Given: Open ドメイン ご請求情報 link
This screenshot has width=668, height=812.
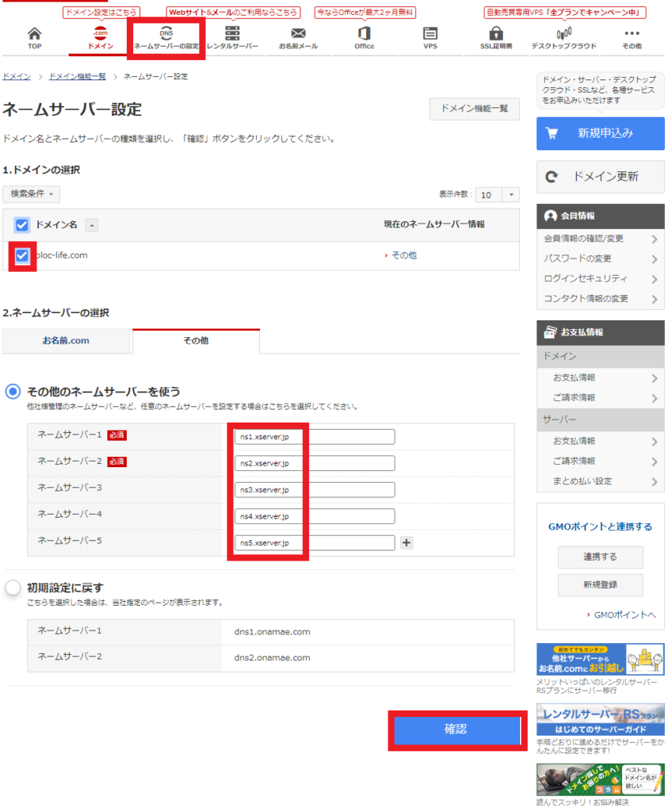Looking at the screenshot, I should click(600, 398).
